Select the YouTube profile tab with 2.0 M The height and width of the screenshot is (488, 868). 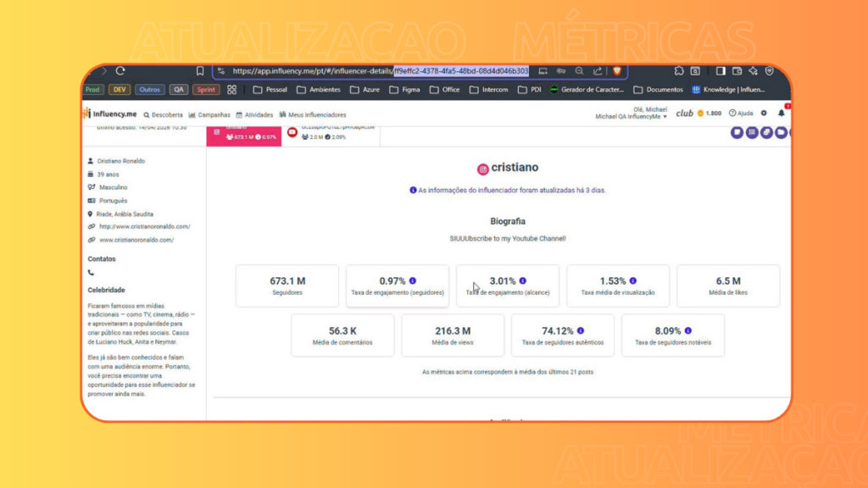331,136
